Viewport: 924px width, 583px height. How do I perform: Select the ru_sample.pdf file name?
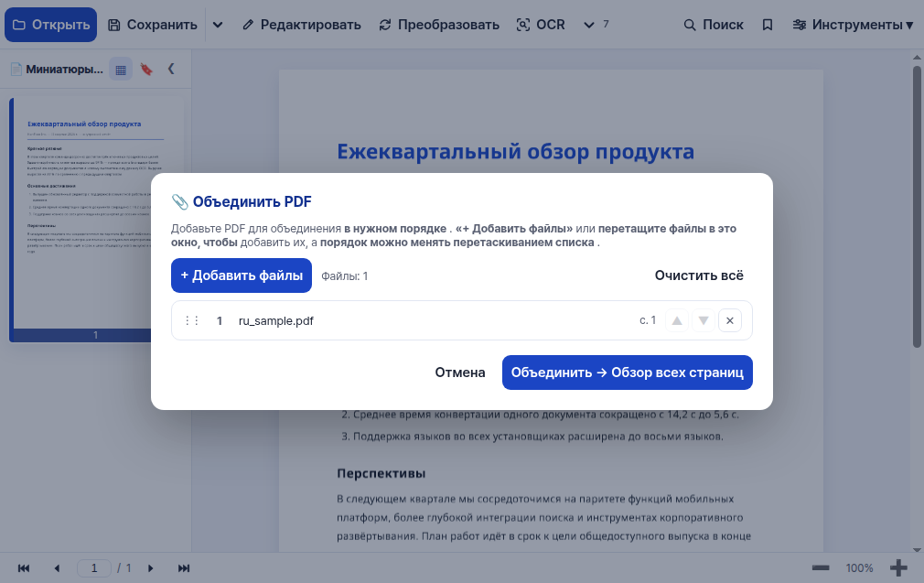tap(275, 320)
